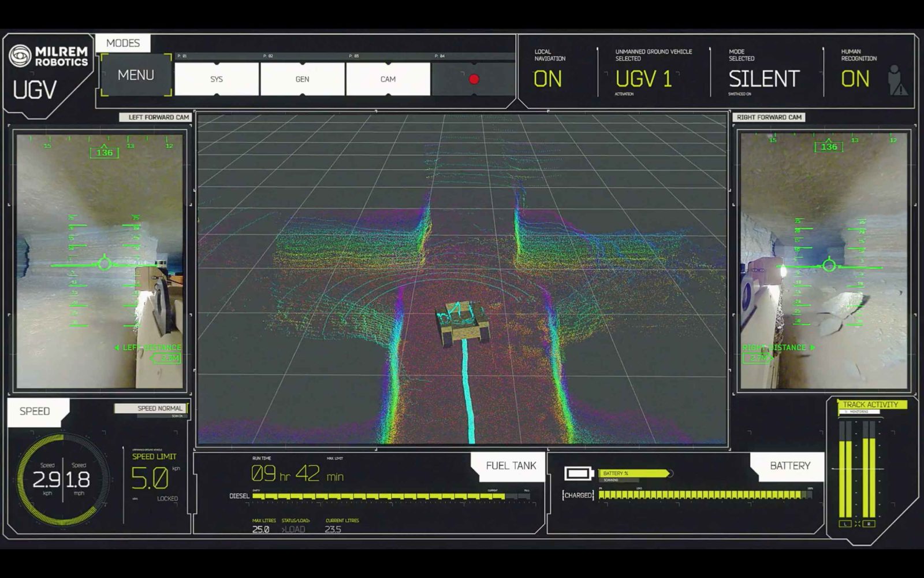Screen dimensions: 924x578
Task: Click the 2.9 kph speed value
Action: coord(47,479)
